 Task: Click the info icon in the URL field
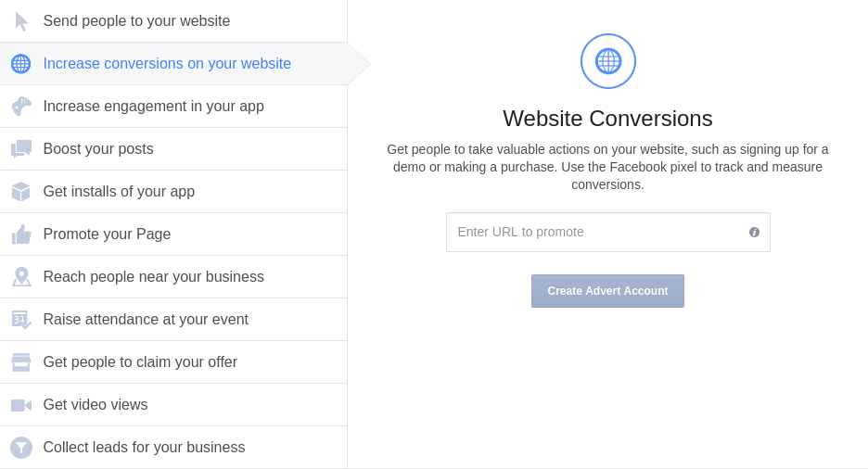pyautogui.click(x=754, y=233)
